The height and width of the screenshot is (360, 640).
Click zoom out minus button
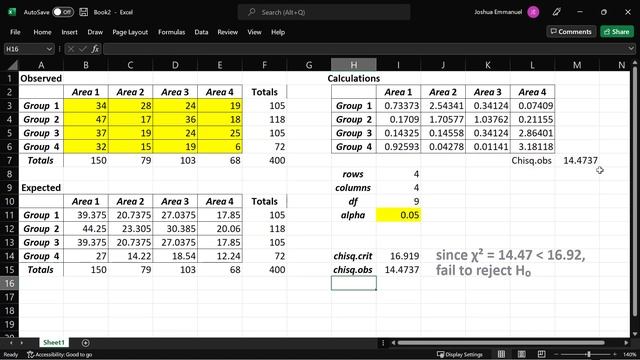[556, 354]
